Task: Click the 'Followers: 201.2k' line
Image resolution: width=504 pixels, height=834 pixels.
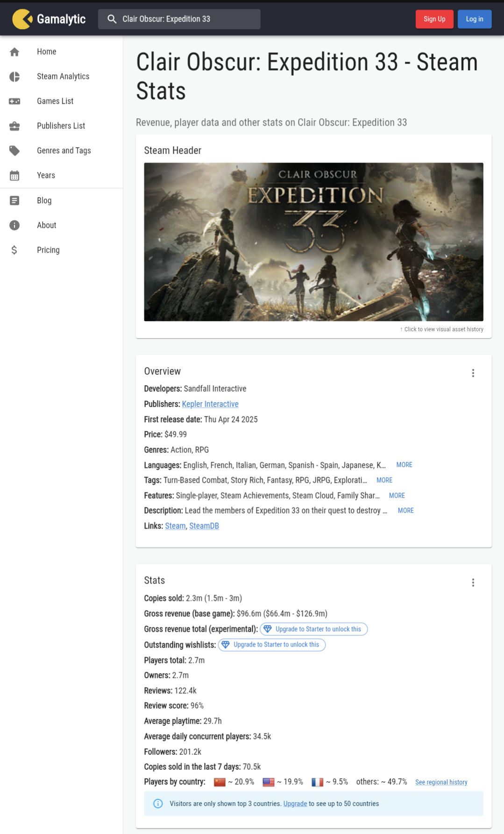Action: [x=173, y=752]
